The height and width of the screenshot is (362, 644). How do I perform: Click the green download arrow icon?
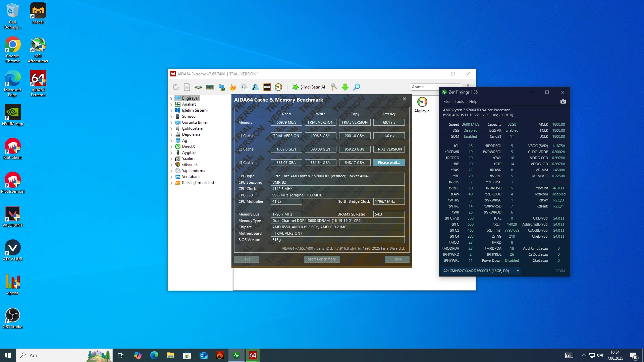tap(345, 87)
